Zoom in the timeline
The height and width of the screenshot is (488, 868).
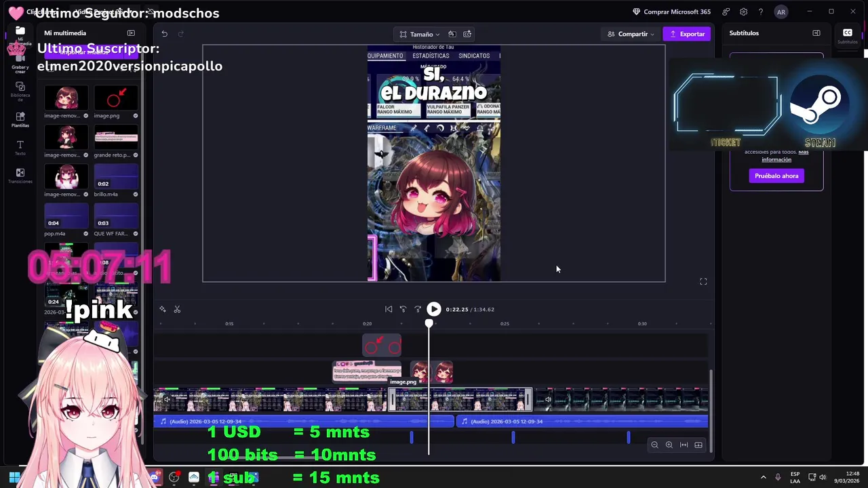click(669, 445)
